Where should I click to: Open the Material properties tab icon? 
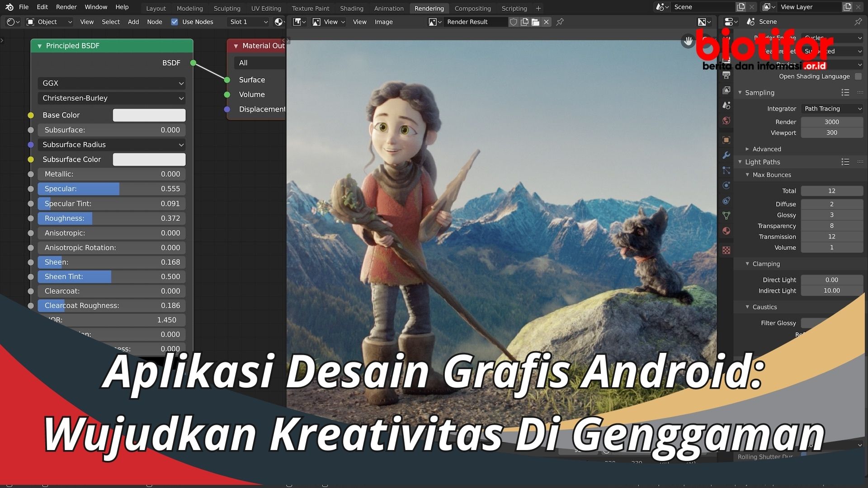[726, 231]
